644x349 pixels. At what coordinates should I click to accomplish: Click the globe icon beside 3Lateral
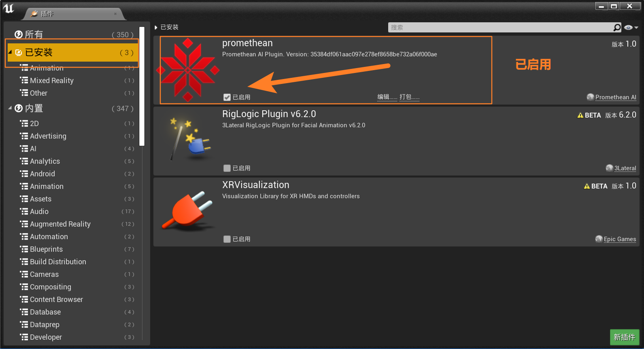(x=610, y=168)
